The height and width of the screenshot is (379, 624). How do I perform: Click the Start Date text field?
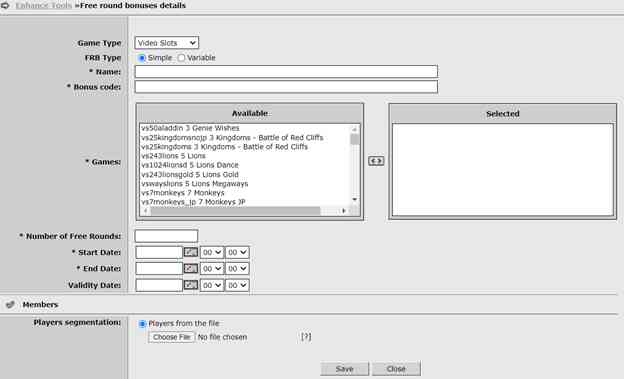[x=159, y=252]
